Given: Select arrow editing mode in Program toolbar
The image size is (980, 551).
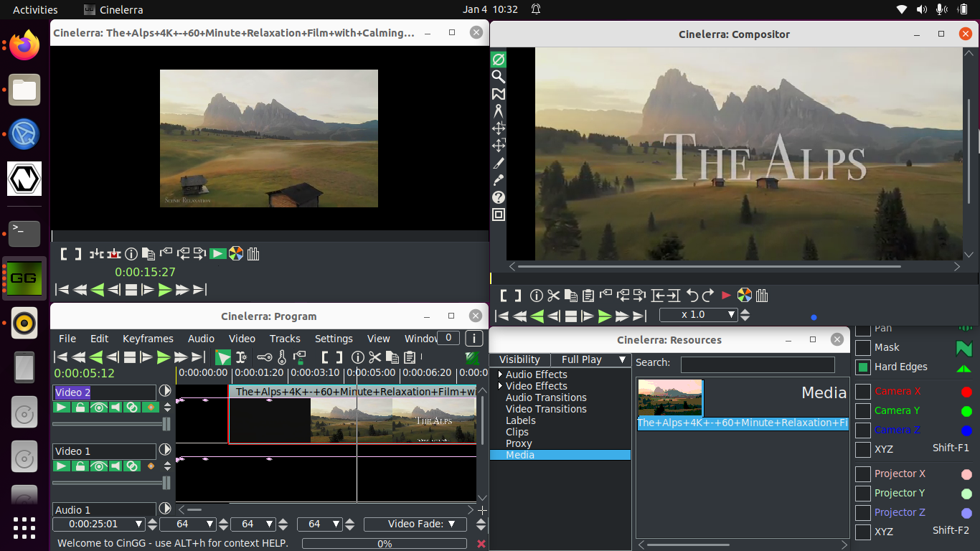Looking at the screenshot, I should (223, 357).
